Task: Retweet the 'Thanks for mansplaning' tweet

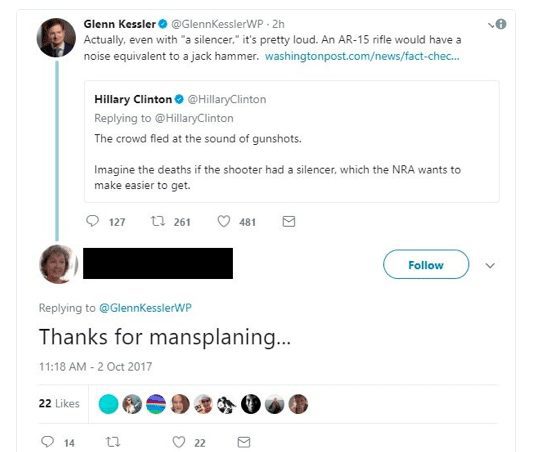Action: 113,442
